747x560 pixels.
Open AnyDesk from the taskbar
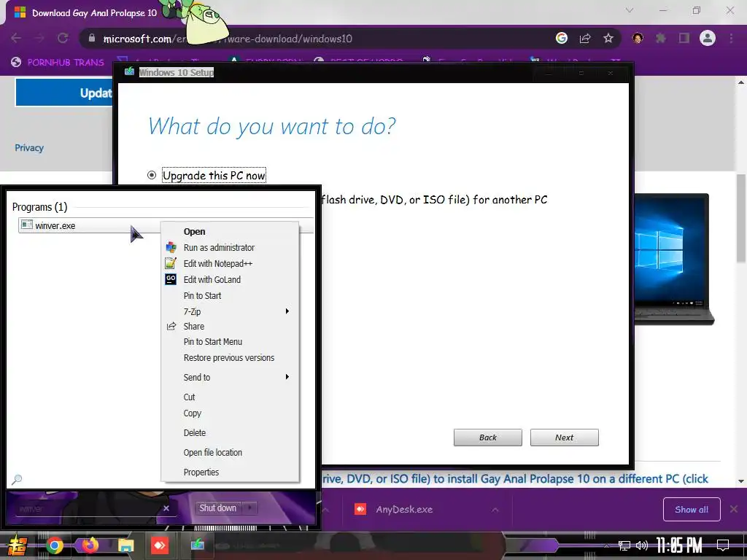160,545
